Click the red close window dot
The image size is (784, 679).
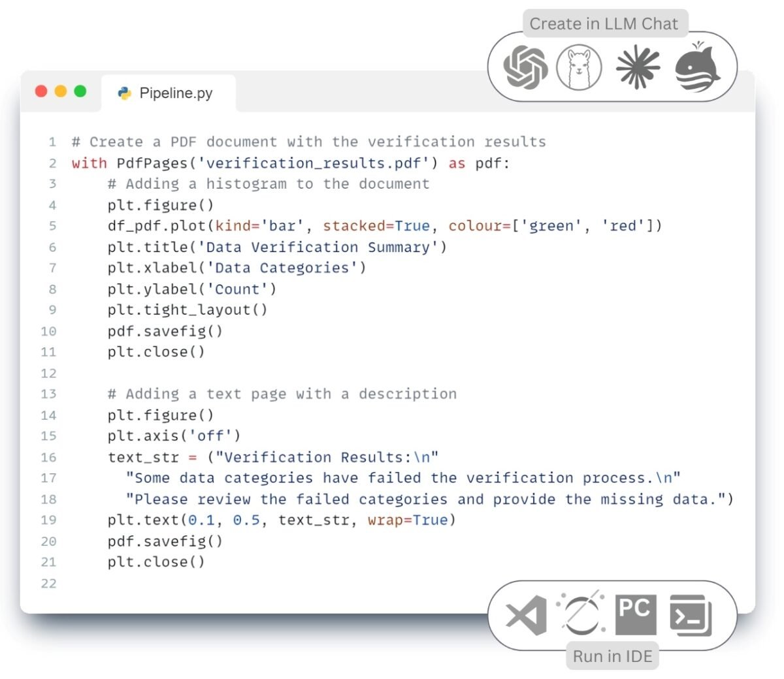(x=41, y=91)
